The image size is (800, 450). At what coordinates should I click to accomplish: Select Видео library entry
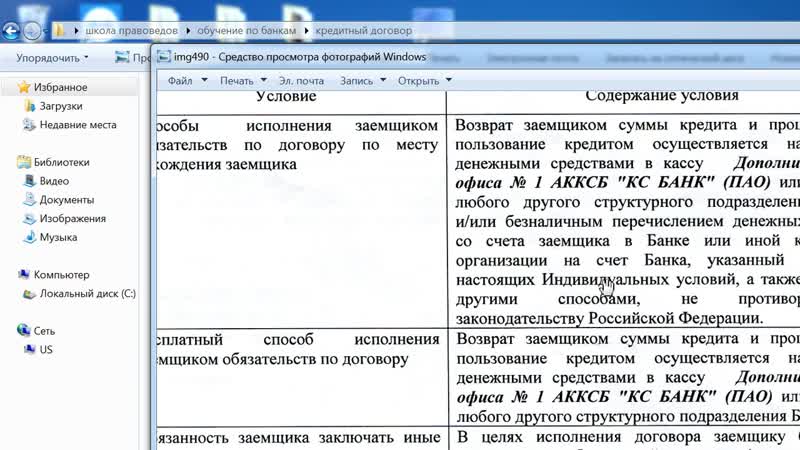54,181
